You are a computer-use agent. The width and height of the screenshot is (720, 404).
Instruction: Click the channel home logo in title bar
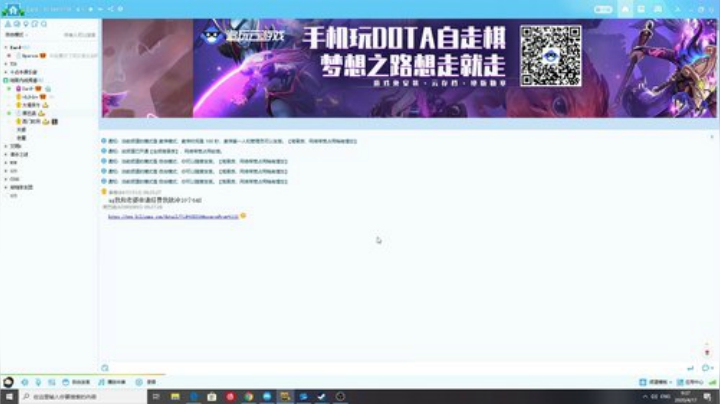pos(13,9)
